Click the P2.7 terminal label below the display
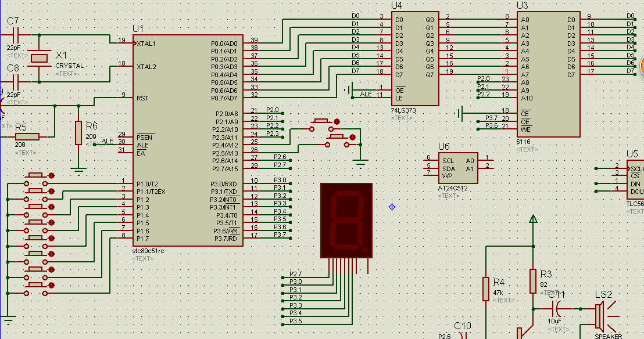 coord(296,274)
